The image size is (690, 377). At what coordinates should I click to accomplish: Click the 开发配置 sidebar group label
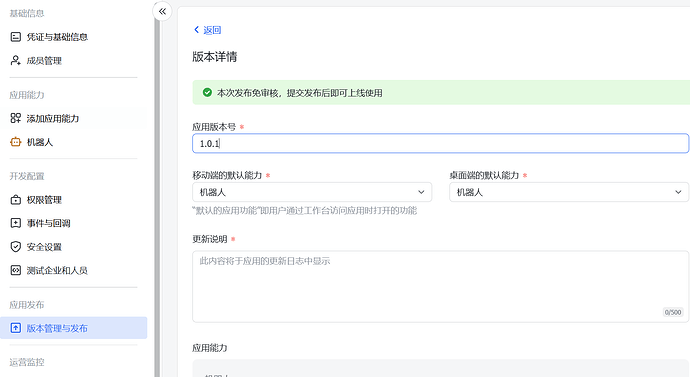click(27, 176)
